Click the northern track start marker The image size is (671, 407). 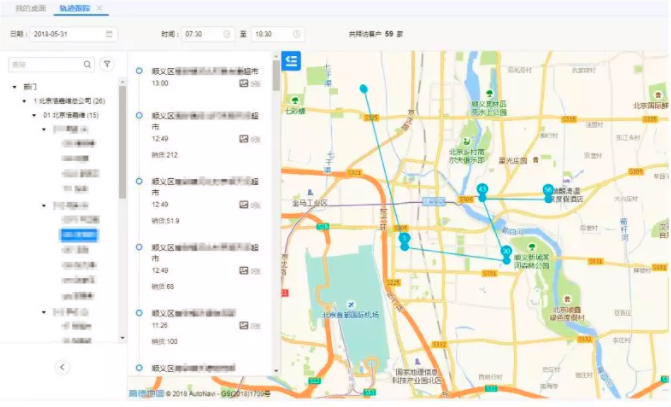click(x=363, y=89)
